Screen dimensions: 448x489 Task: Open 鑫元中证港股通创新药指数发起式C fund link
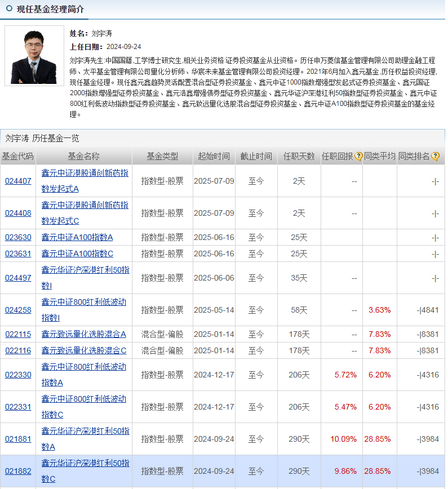[85, 213]
